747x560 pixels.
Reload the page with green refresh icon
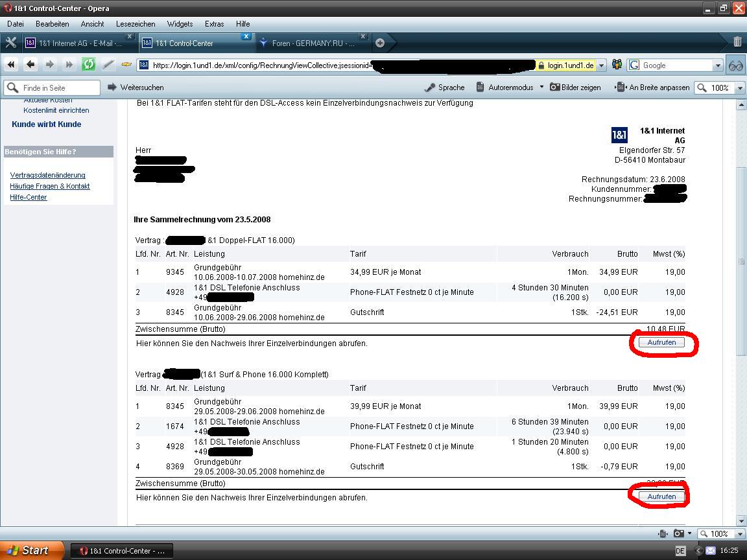88,64
